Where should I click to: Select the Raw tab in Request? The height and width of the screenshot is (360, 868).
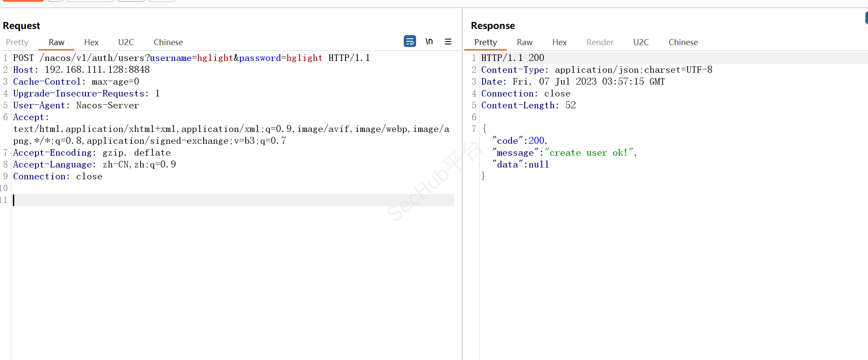[x=56, y=42]
